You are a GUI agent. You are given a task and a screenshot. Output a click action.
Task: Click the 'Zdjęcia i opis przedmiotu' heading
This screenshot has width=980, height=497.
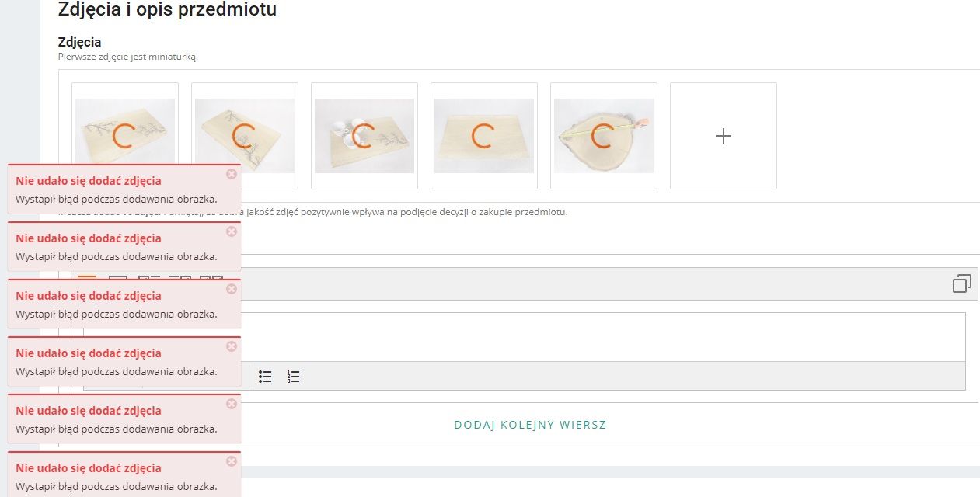(x=167, y=10)
